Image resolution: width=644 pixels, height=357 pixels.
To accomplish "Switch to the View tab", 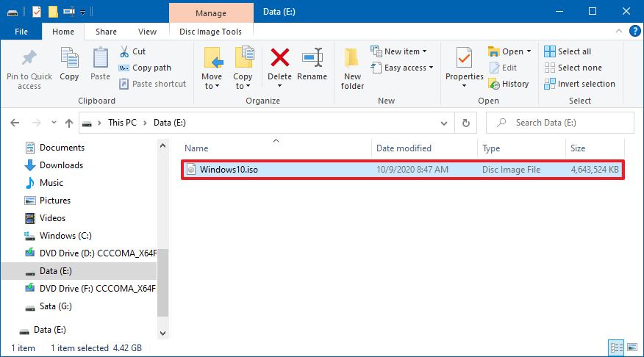I will click(147, 32).
